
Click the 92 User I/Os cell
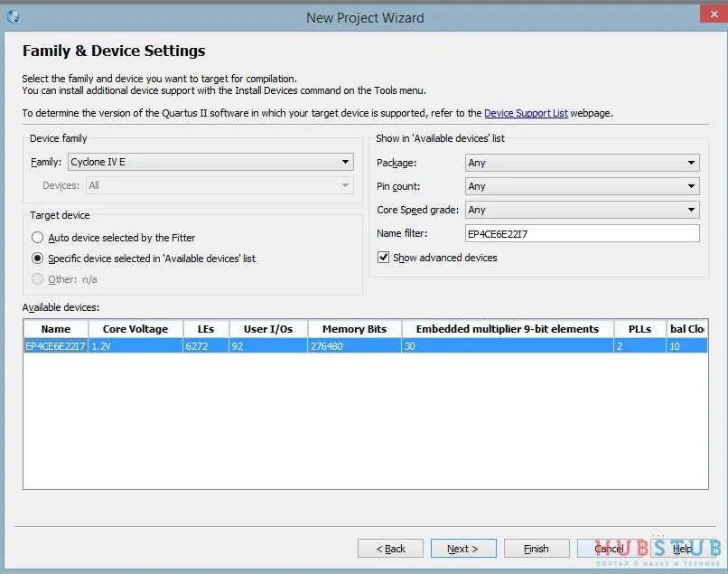coord(268,346)
